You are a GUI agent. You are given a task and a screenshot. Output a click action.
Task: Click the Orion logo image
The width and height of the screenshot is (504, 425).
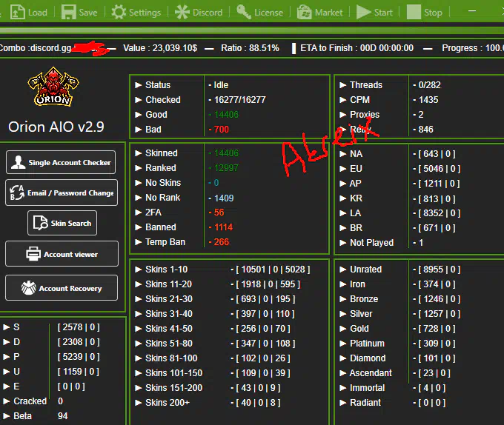coord(53,89)
